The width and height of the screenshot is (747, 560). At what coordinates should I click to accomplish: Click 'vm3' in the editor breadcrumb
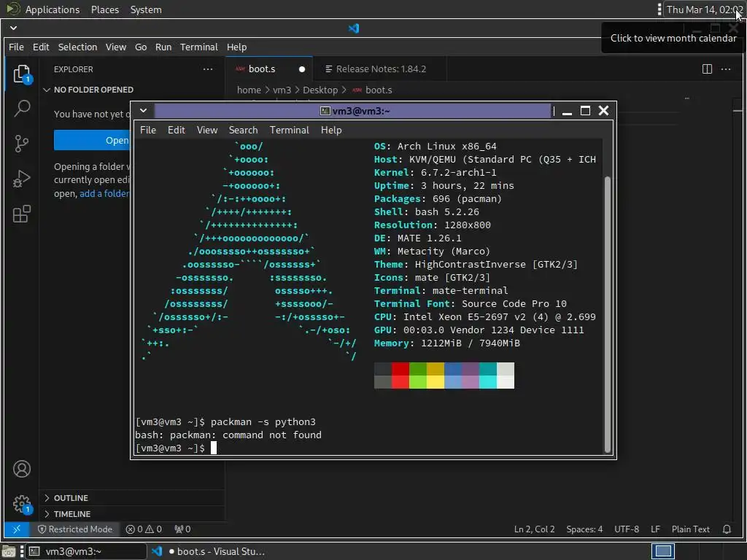pyautogui.click(x=282, y=90)
